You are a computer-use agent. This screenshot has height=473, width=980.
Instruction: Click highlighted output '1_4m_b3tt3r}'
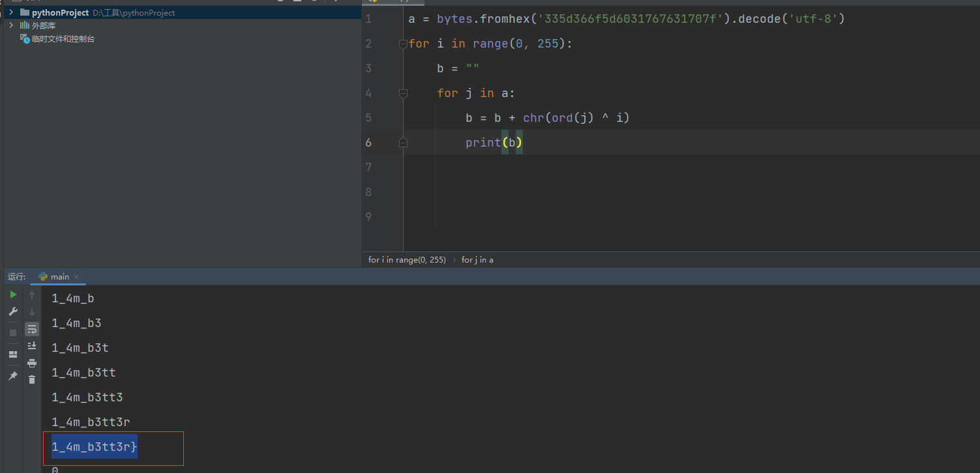pyautogui.click(x=95, y=447)
